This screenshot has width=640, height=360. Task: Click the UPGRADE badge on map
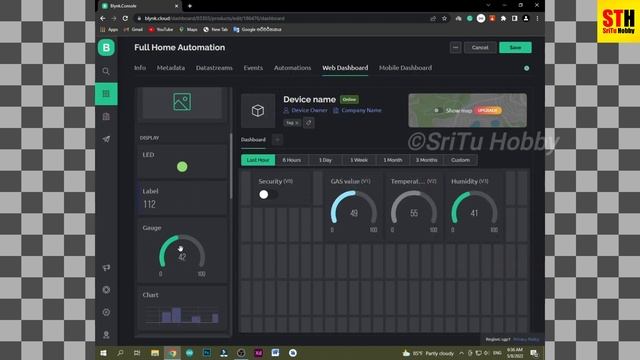[488, 111]
